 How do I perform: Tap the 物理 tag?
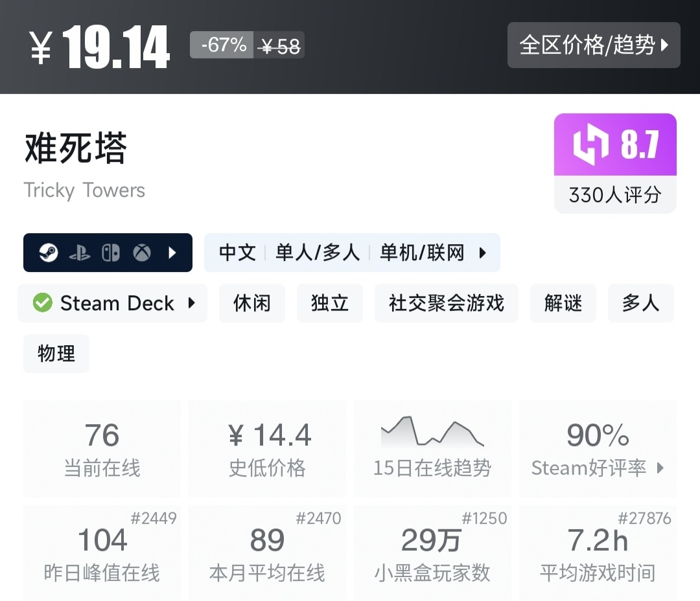(x=56, y=354)
